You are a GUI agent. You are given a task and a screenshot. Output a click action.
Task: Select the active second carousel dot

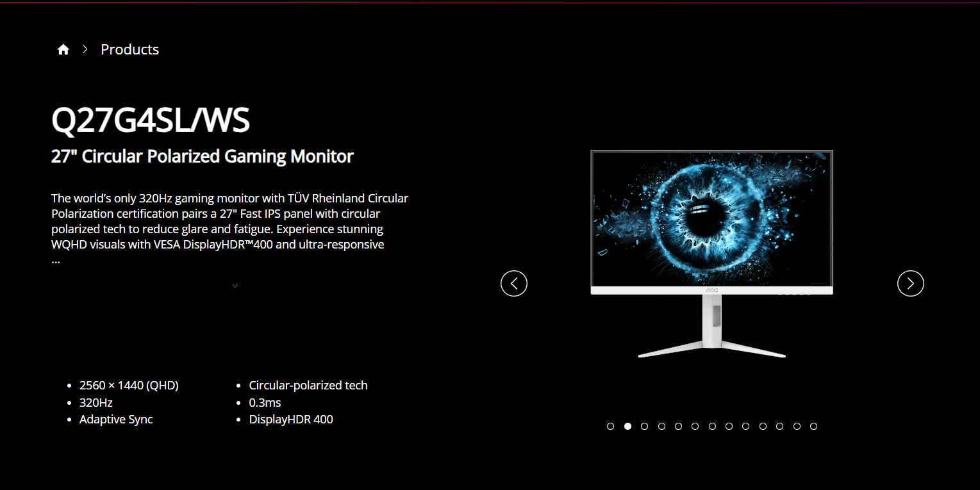627,426
